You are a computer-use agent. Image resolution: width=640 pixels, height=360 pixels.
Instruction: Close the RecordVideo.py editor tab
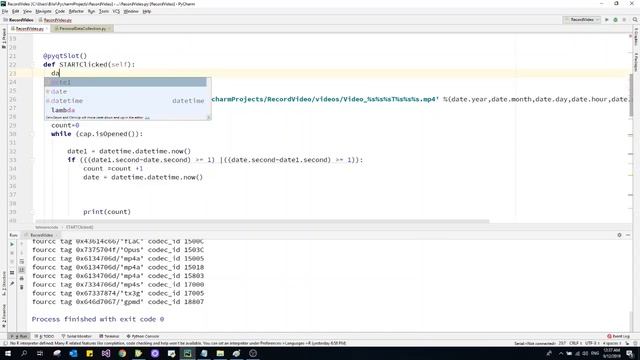point(47,29)
